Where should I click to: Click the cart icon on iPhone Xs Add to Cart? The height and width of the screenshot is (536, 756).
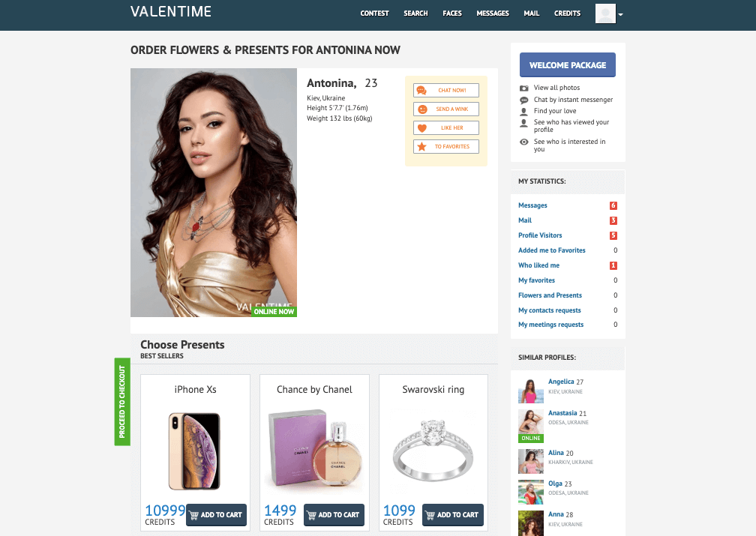(x=193, y=515)
